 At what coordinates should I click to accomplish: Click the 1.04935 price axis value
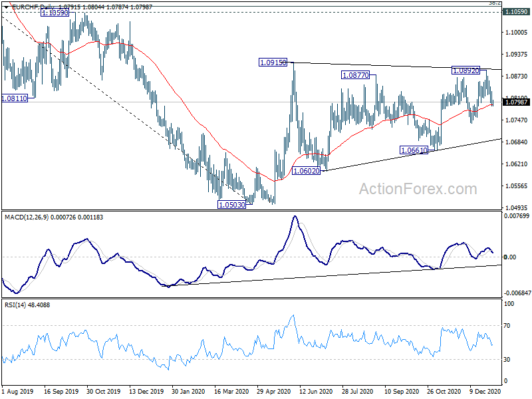516,207
